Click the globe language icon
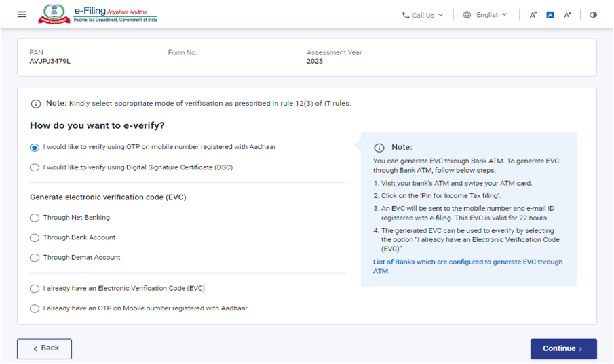Image resolution: width=614 pixels, height=364 pixels. [467, 15]
